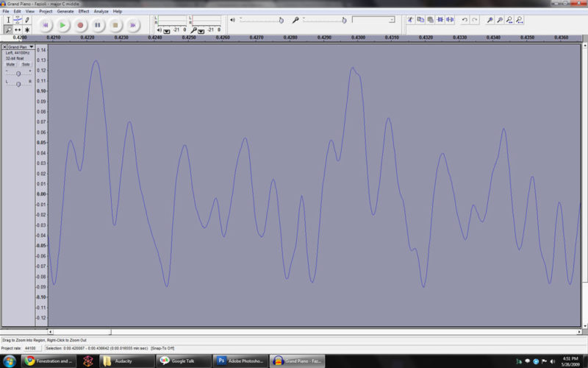
Task: Select the Zoom tool in tools toolbar
Action: click(x=9, y=30)
